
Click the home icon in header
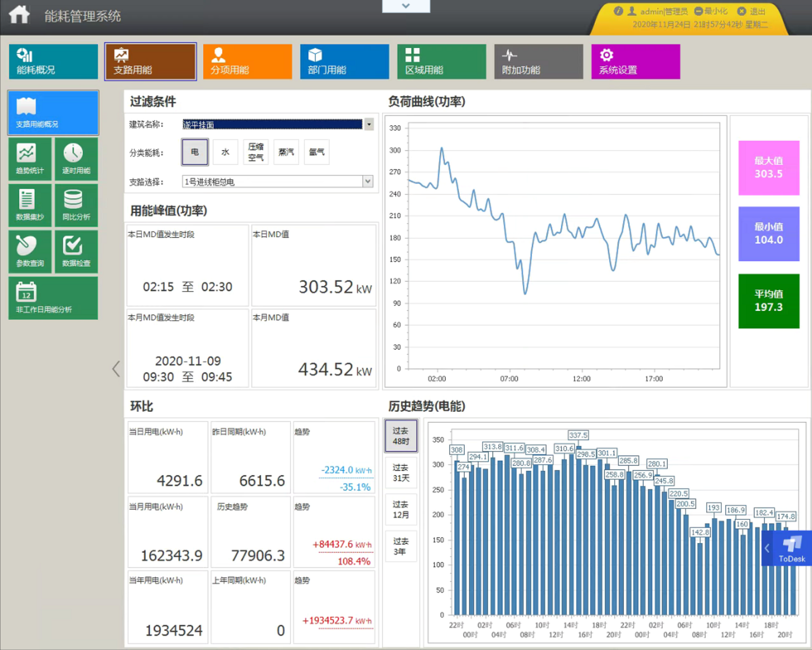point(19,15)
